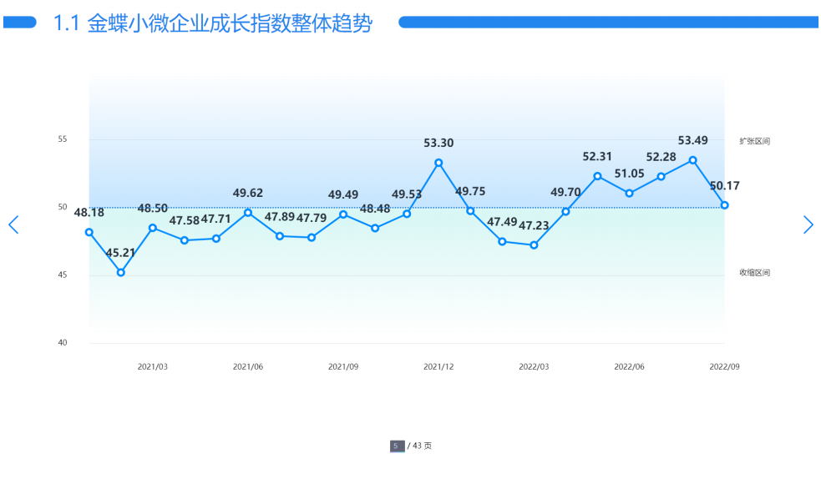821x504 pixels.
Task: Click the 47.89 data point
Action: point(280,236)
